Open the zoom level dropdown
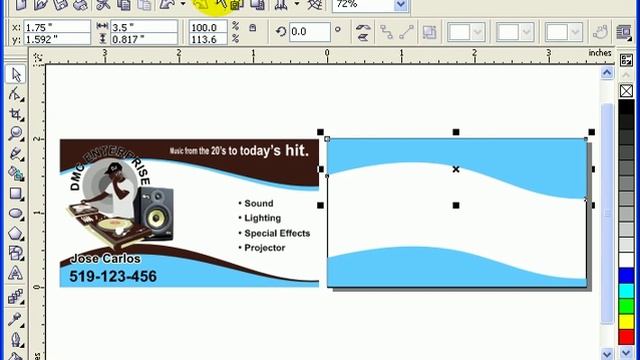 [401, 5]
